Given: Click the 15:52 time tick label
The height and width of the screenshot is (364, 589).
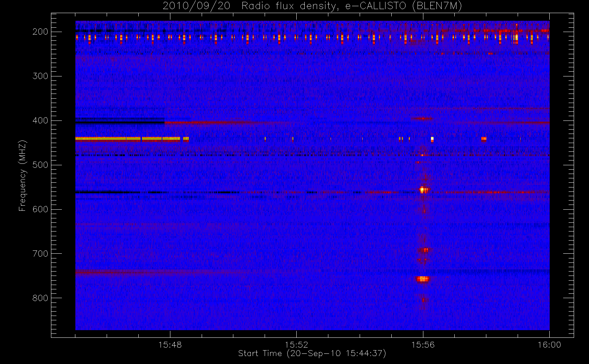Looking at the screenshot, I should click(296, 345).
